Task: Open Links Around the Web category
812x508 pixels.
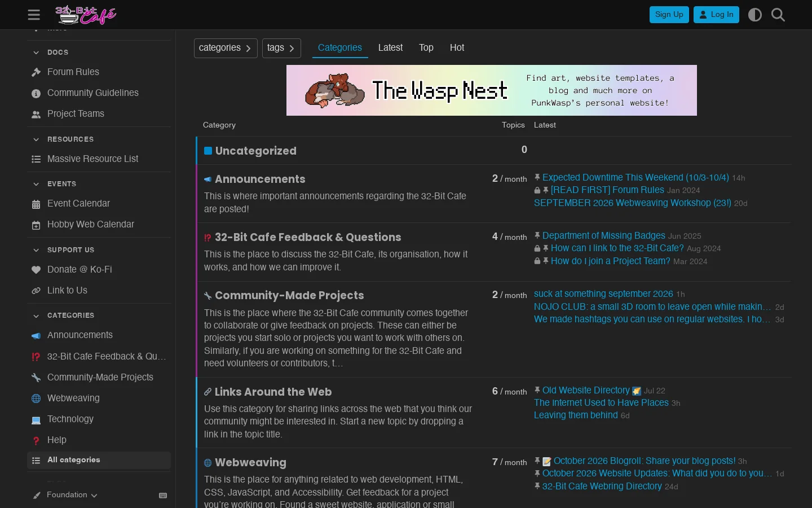Action: pyautogui.click(x=273, y=392)
